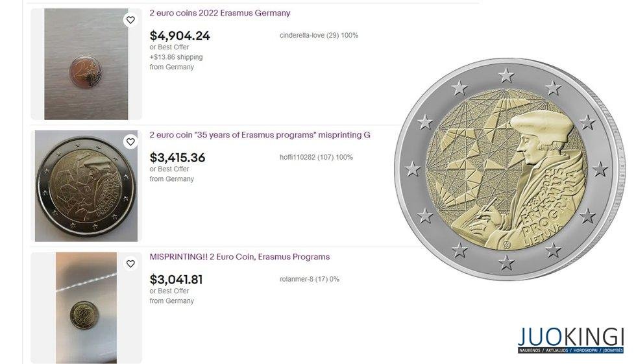Click the first listing's coin thumbnail
Screen dimensions: 636x364
coord(86,64)
